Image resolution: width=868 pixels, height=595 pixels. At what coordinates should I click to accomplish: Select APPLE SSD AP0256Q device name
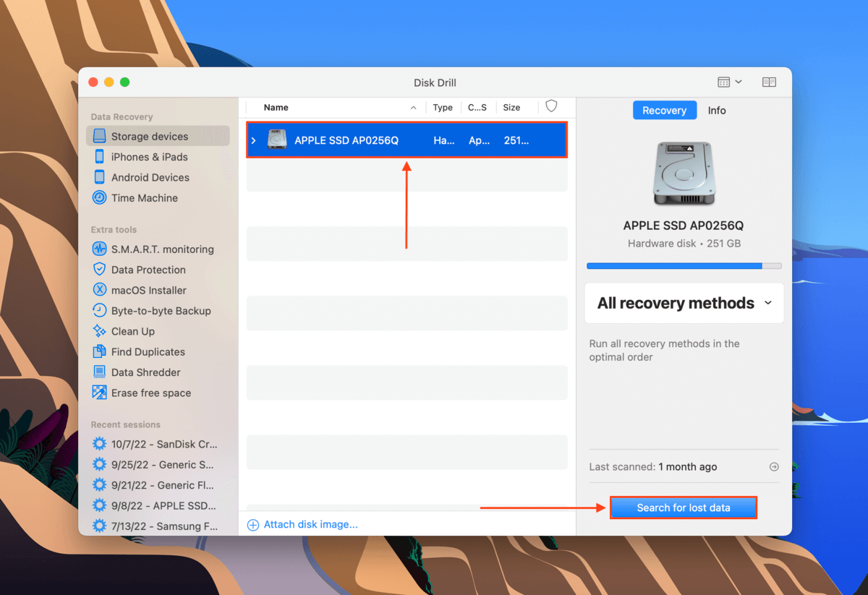pyautogui.click(x=346, y=140)
